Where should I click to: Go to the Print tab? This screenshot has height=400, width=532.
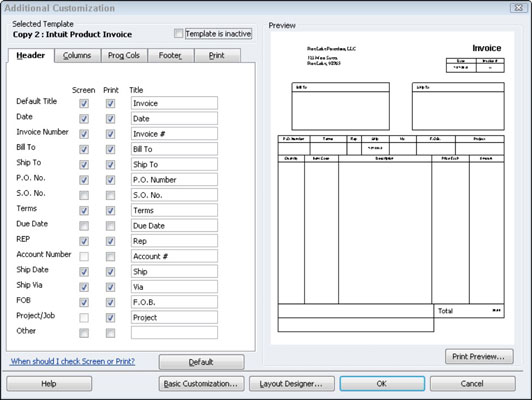click(217, 55)
